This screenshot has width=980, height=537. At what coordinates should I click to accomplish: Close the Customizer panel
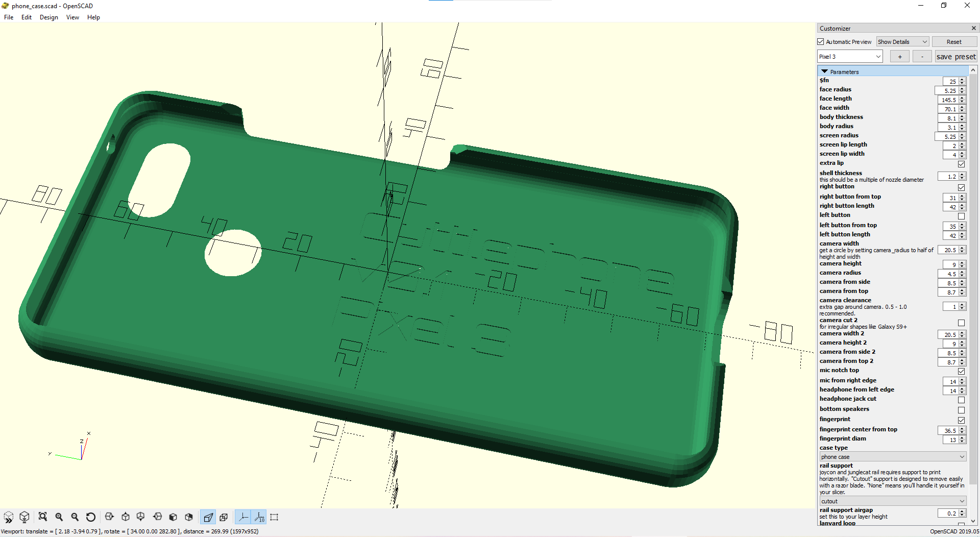tap(973, 28)
